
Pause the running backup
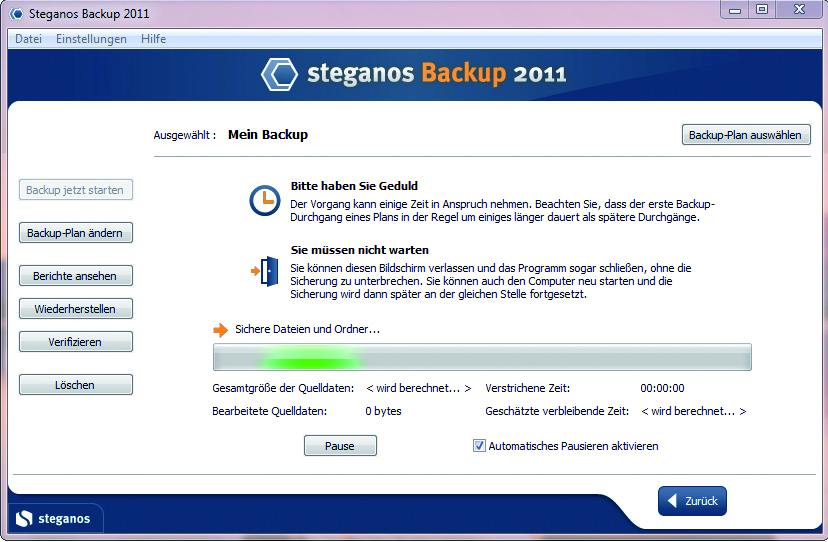pos(340,446)
